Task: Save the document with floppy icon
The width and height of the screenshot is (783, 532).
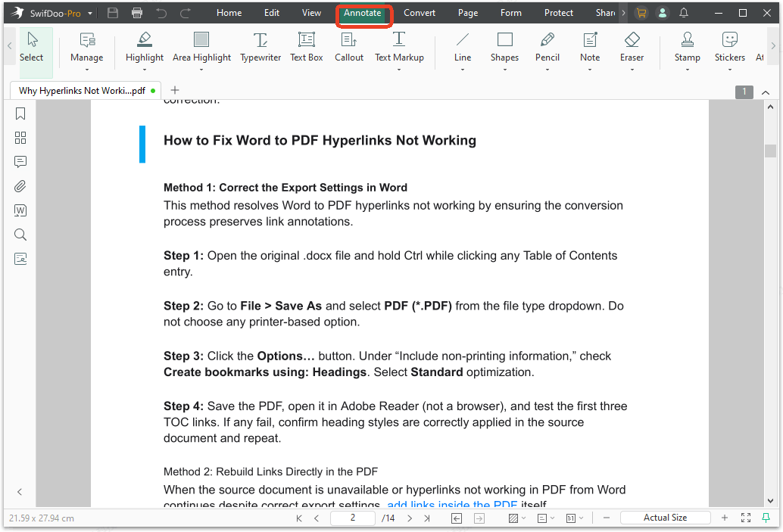Action: [x=113, y=13]
